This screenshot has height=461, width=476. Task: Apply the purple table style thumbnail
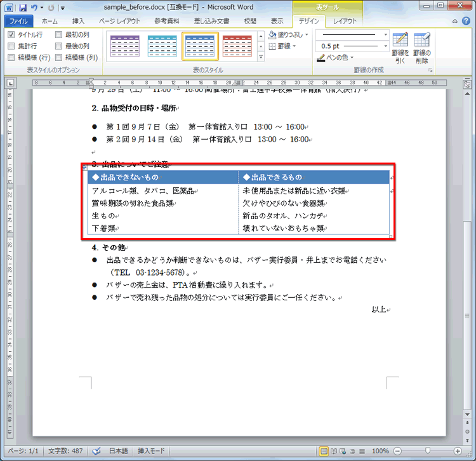(x=125, y=46)
